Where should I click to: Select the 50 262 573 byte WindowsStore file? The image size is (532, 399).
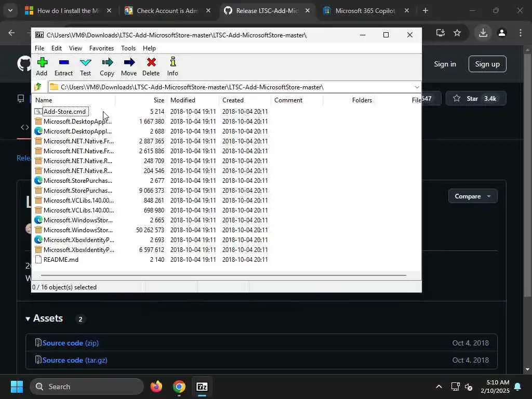click(x=78, y=230)
